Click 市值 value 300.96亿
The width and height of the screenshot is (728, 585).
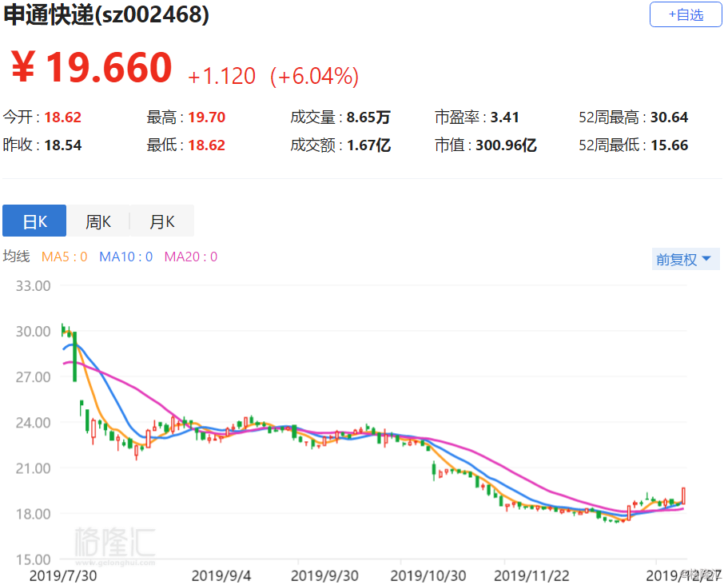click(506, 145)
